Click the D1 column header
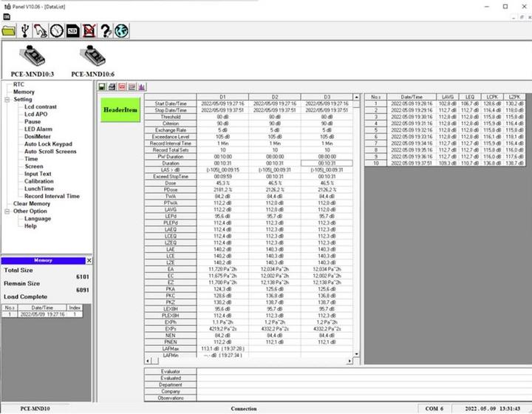Viewport: 532px width, 414px height. 222,97
